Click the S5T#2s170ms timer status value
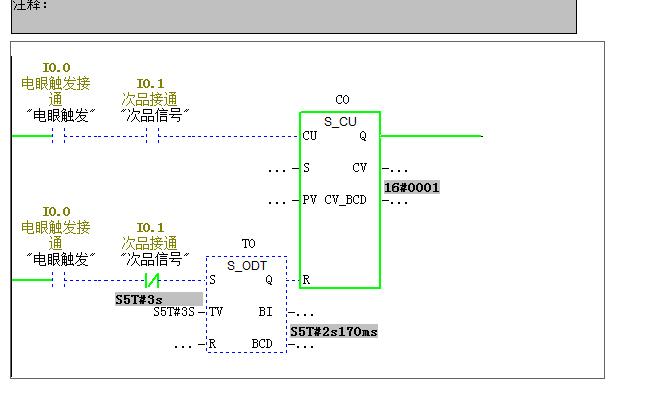This screenshot has height=404, width=649. pos(334,331)
